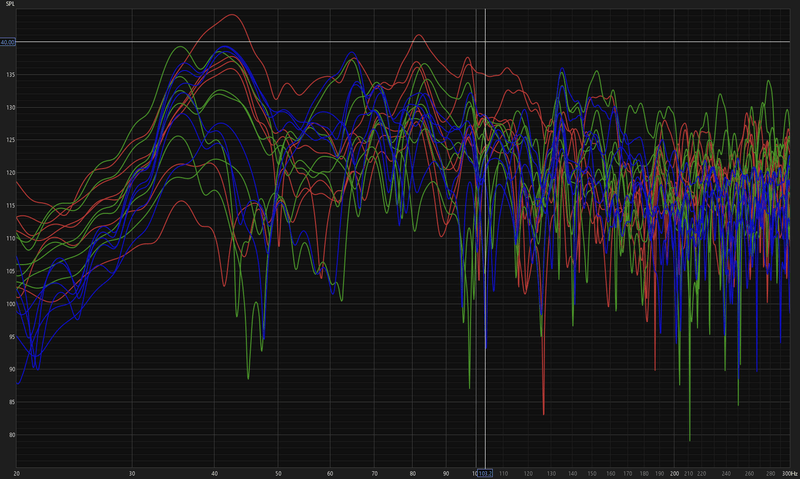Click the 40.00 level cursor value box
The height and width of the screenshot is (479, 800).
click(x=8, y=42)
